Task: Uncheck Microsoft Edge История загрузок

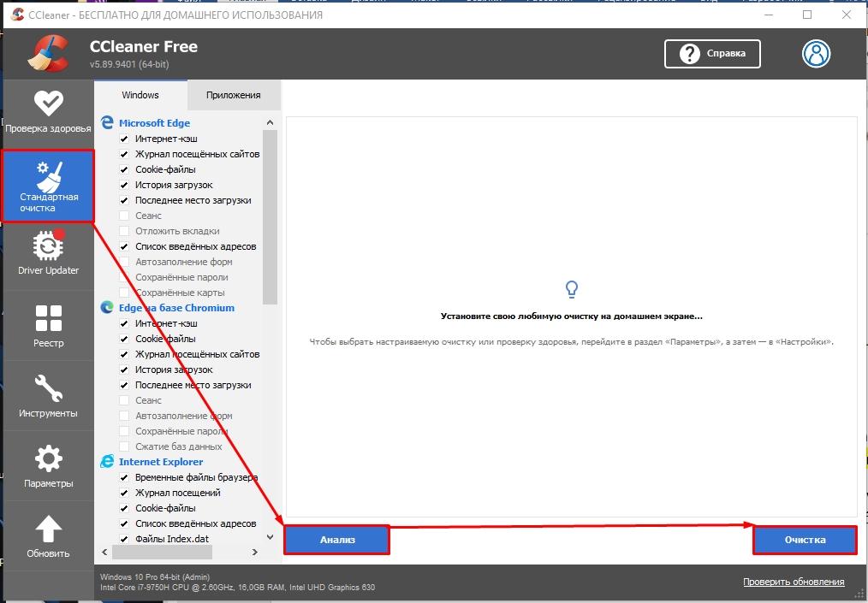Action: pyautogui.click(x=124, y=186)
